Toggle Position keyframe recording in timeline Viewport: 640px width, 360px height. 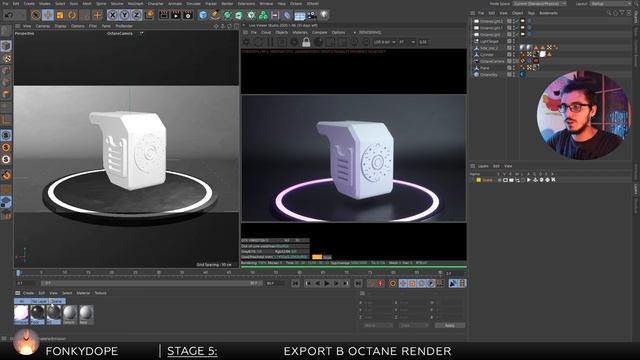(403, 283)
